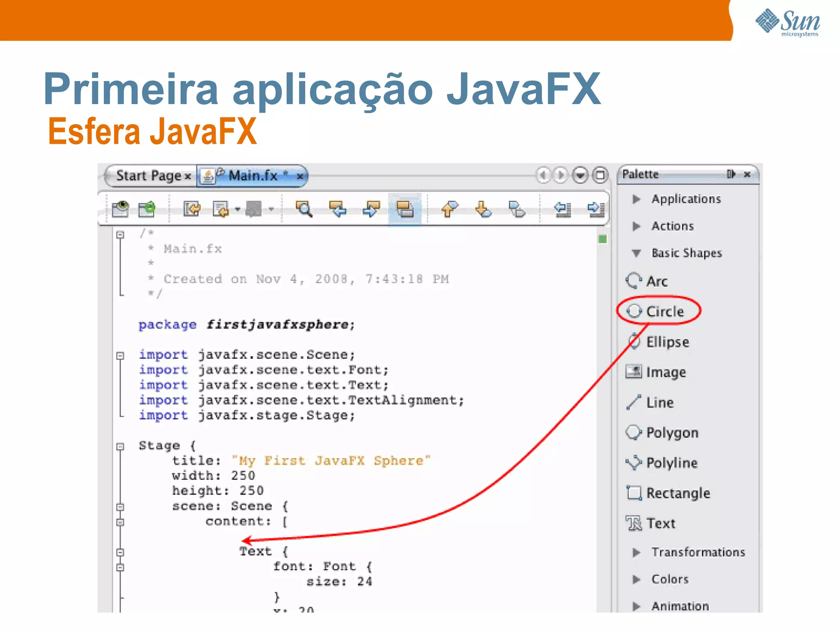
Task: Close the Start Page tab
Action: coord(188,176)
